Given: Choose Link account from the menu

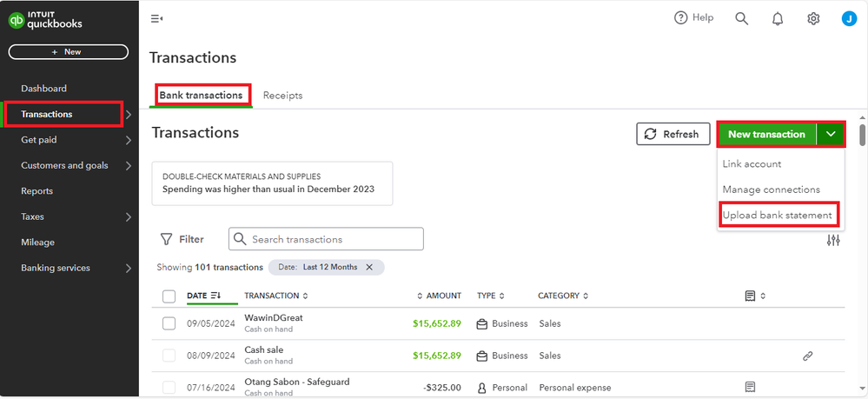Looking at the screenshot, I should coord(752,164).
